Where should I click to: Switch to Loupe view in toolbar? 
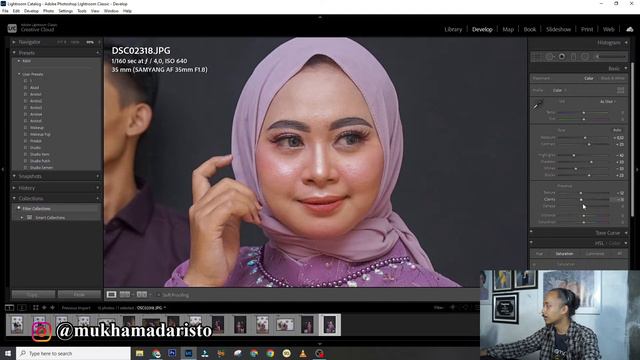click(111, 294)
